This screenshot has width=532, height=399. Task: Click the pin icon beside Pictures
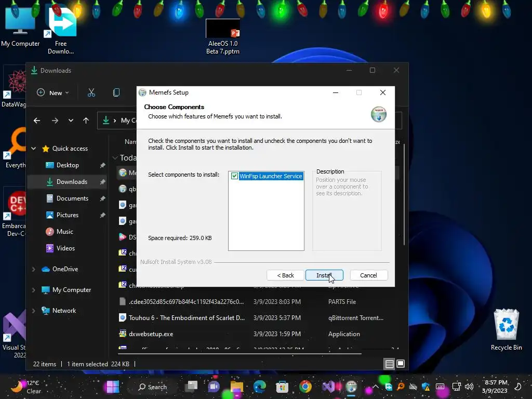point(102,215)
